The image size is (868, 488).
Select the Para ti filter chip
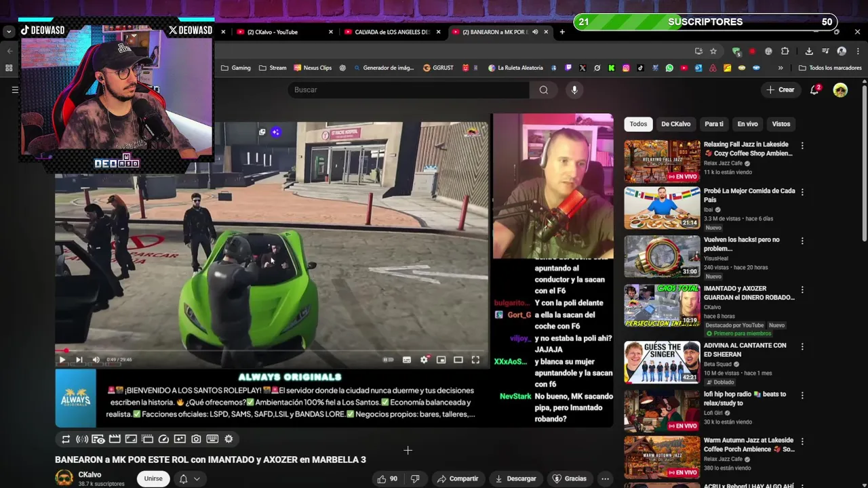[x=713, y=124]
